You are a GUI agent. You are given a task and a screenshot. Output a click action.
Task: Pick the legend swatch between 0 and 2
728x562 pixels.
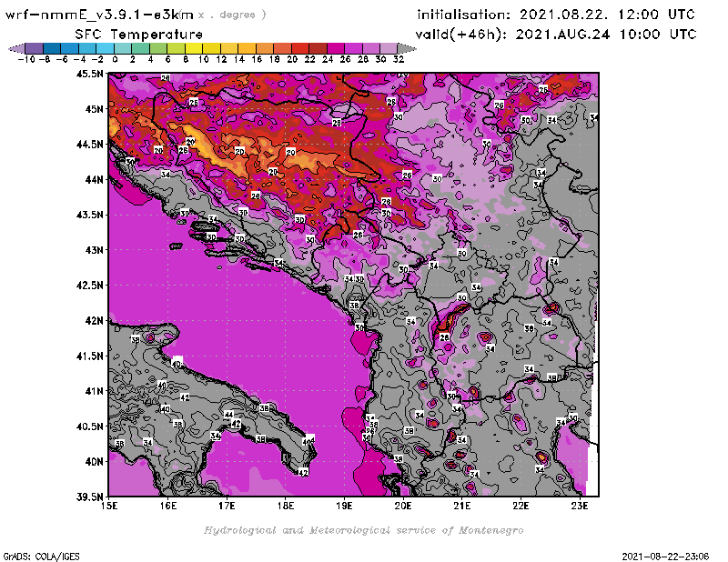pyautogui.click(x=123, y=48)
